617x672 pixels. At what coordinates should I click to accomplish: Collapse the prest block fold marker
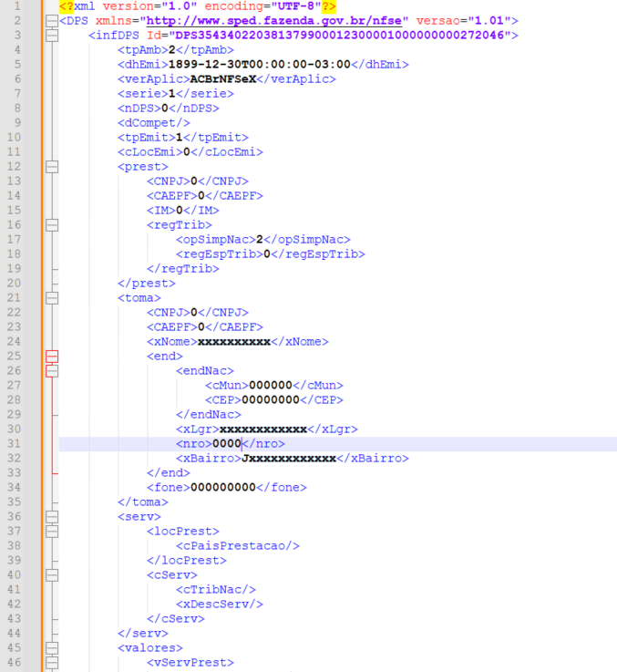pyautogui.click(x=52, y=167)
